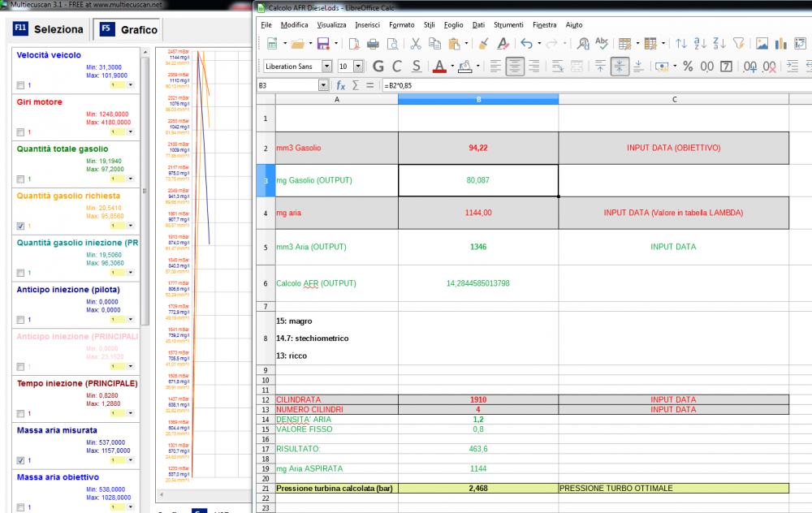Click the Insert Chart icon

pyautogui.click(x=781, y=44)
